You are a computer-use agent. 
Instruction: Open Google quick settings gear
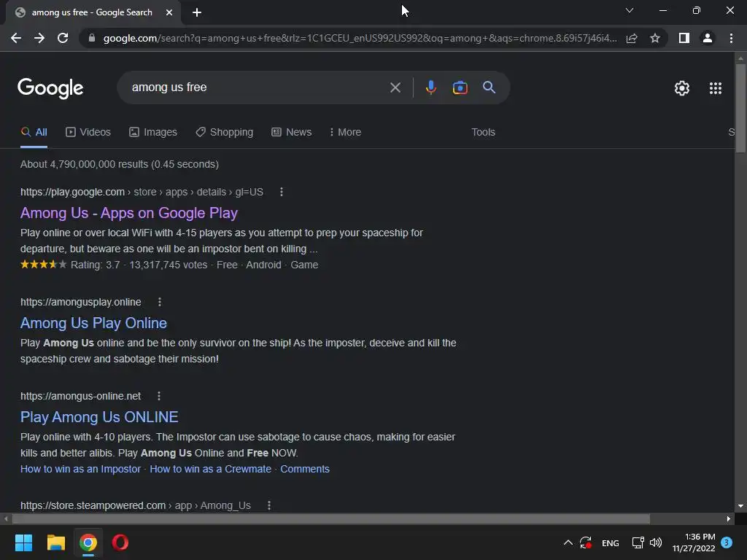tap(682, 88)
